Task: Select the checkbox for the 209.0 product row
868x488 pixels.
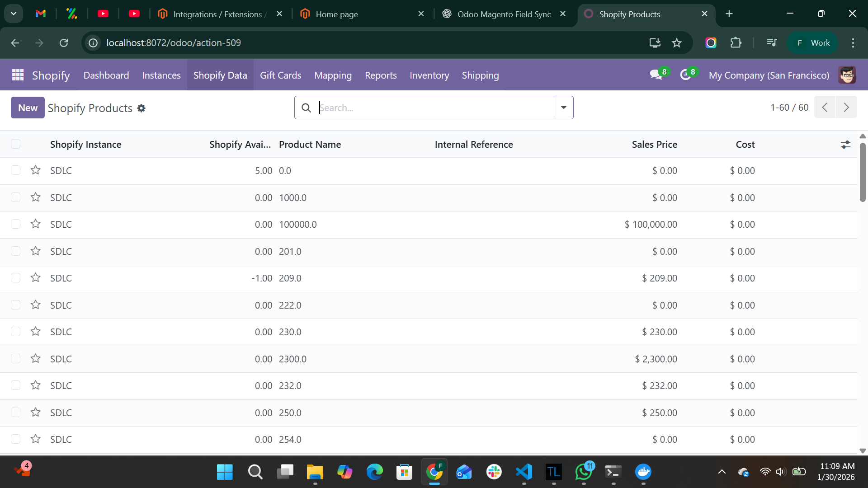Action: pos(16,278)
